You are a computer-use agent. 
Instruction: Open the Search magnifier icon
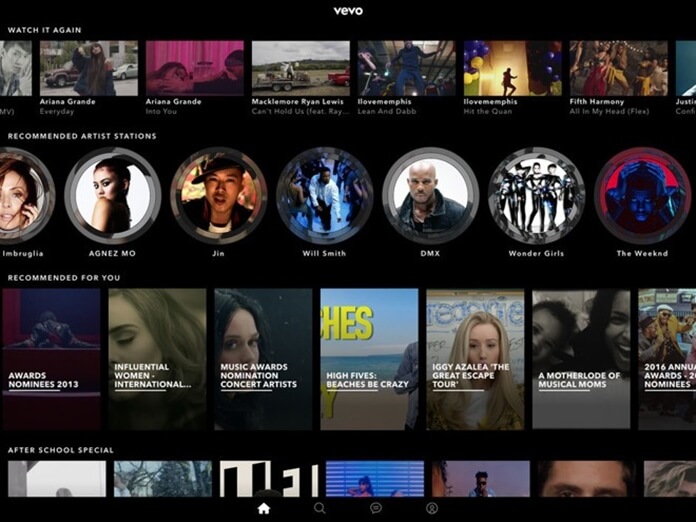[x=320, y=508]
